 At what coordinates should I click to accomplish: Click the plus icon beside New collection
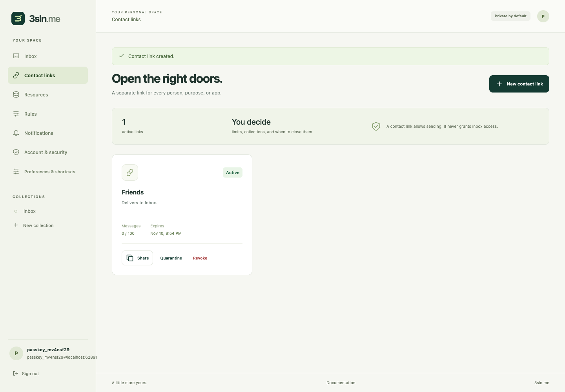click(16, 225)
